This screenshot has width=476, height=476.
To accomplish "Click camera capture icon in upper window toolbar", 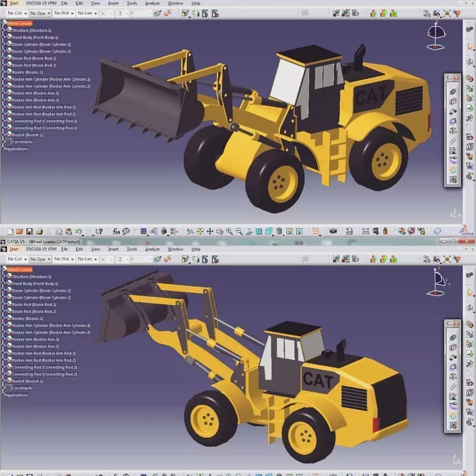I will (333, 231).
